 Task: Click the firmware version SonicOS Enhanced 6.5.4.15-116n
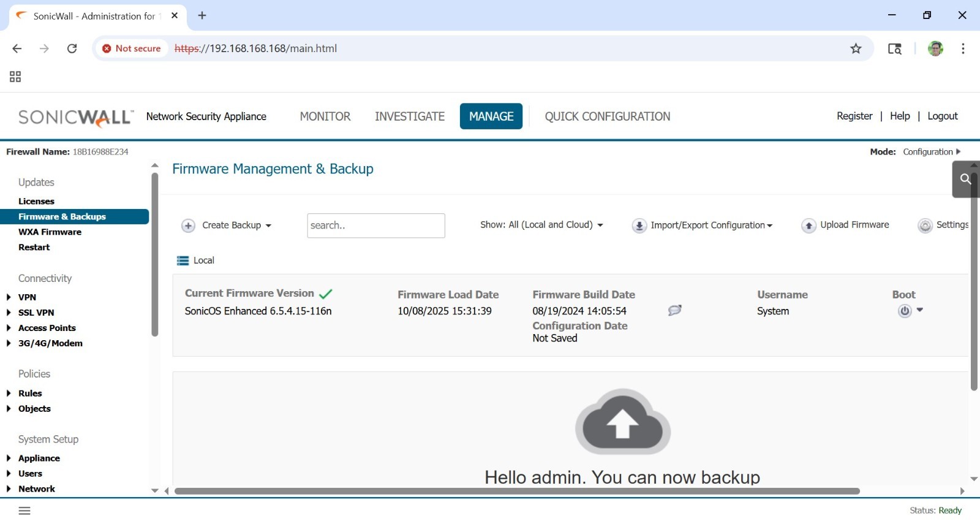258,311
